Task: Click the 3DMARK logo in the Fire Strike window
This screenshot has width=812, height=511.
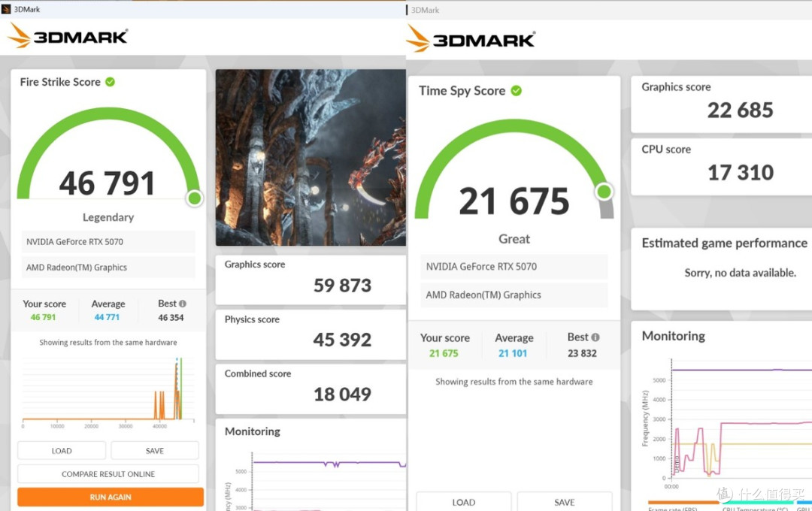Action: click(x=68, y=36)
